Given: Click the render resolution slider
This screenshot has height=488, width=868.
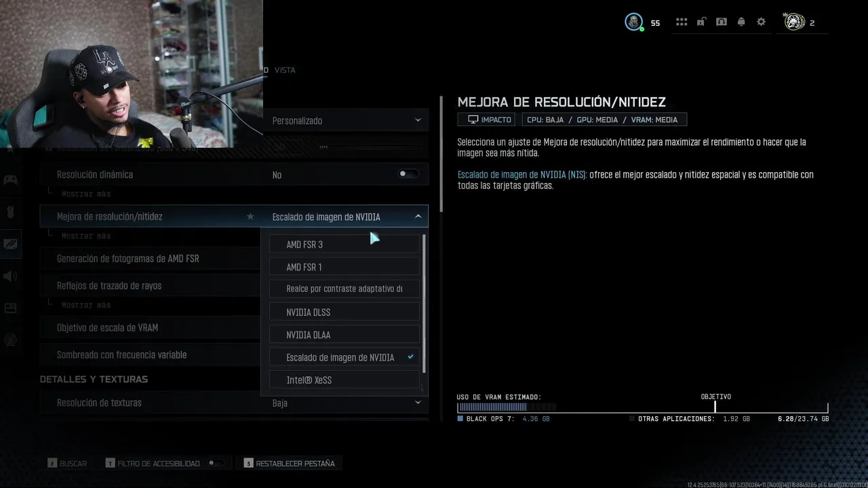Looking at the screenshot, I should coord(372,146).
